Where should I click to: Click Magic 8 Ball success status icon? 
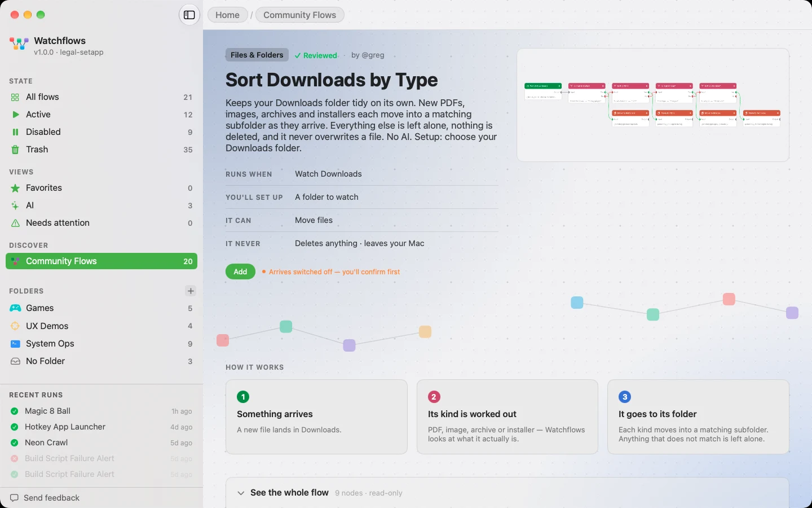15,411
